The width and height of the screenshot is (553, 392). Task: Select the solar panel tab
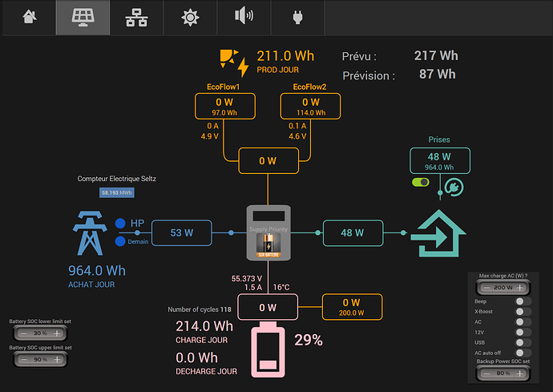(x=83, y=18)
